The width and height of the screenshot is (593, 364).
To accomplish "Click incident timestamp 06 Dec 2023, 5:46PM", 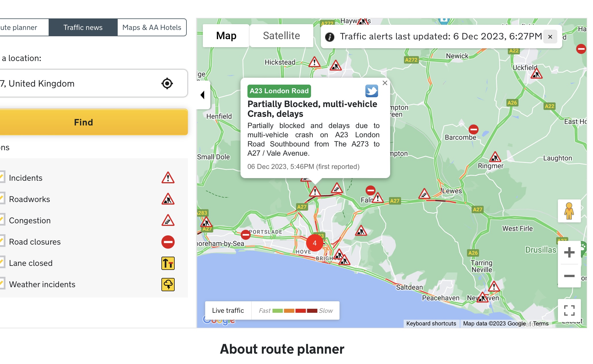I will 304,167.
